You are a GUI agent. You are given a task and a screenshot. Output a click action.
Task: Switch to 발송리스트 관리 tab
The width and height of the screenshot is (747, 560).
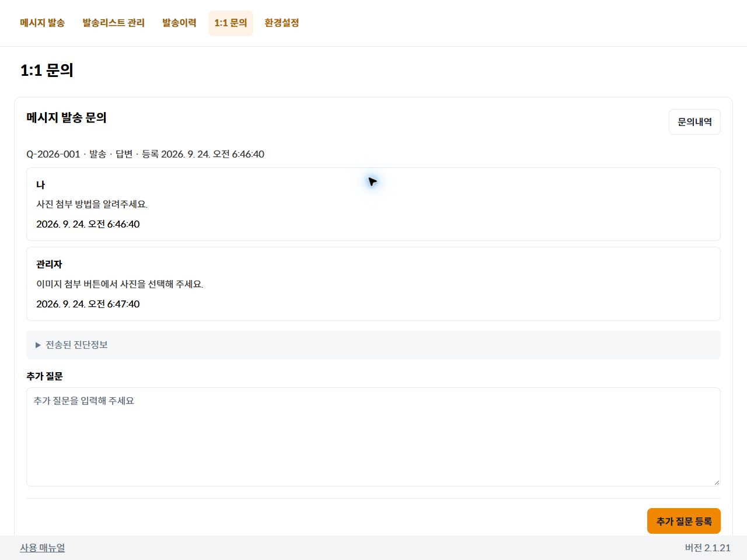(113, 23)
